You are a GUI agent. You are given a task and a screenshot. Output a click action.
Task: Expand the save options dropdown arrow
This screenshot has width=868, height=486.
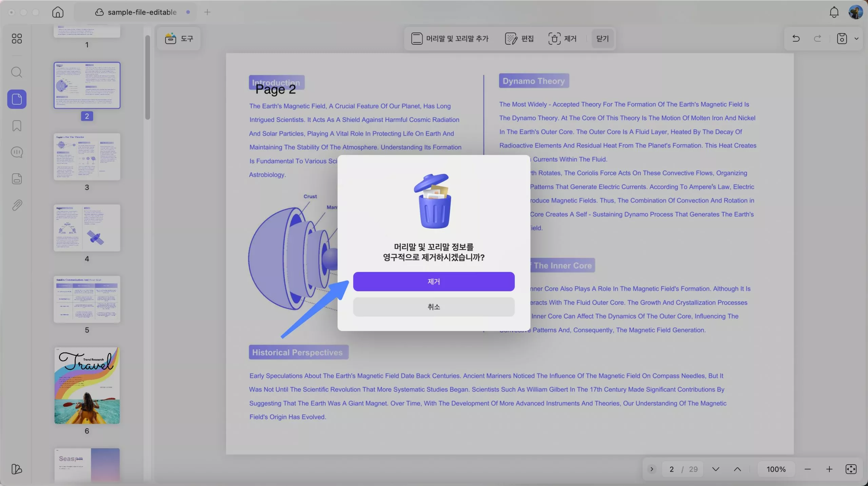(x=856, y=39)
